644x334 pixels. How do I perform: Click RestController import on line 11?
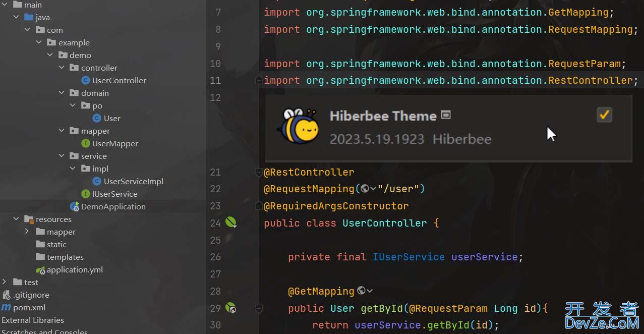coord(591,80)
